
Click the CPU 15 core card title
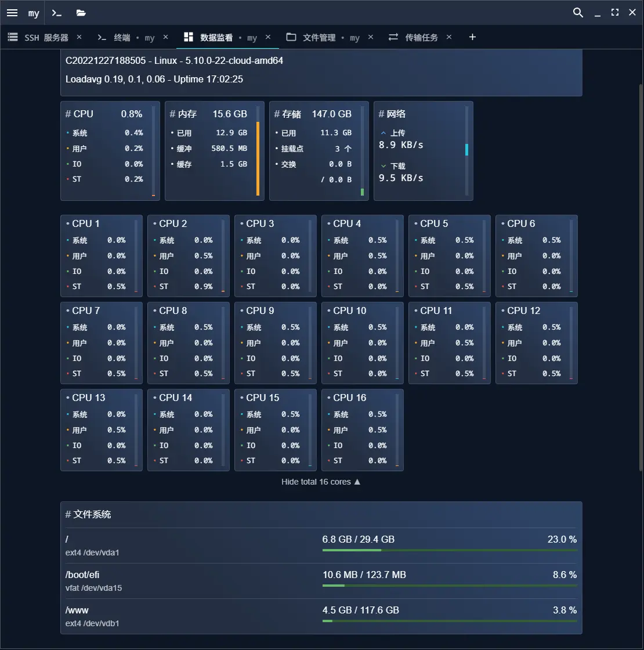pos(263,398)
